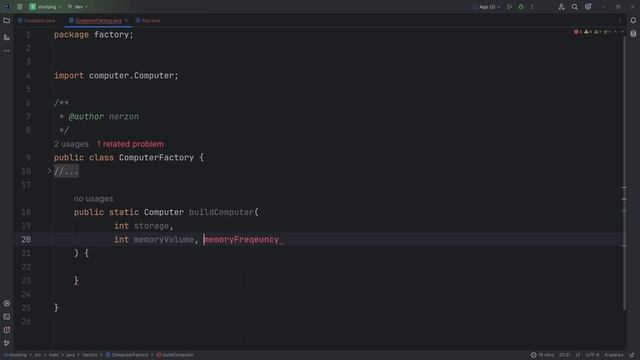Click the '@author nerzon' Javadoc comment
The height and width of the screenshot is (360, 640).
coord(104,117)
